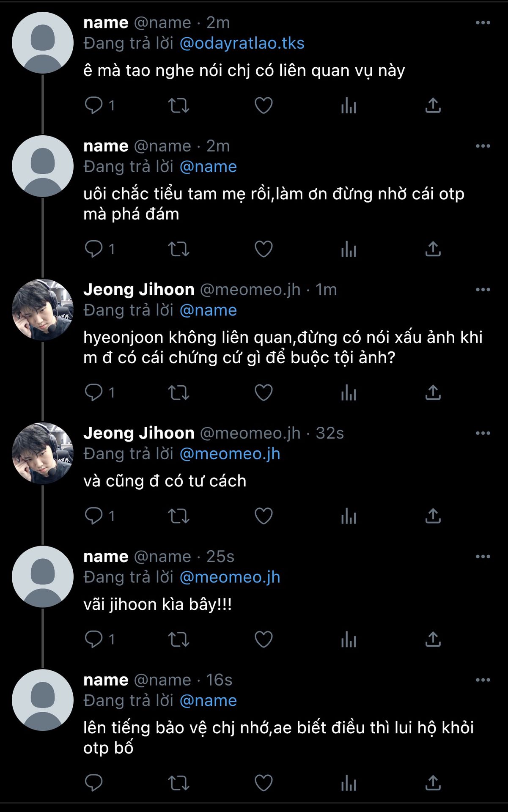Reply to the last tweet "lên tiếng bảo vệ"
508x812 pixels.
pyautogui.click(x=94, y=783)
